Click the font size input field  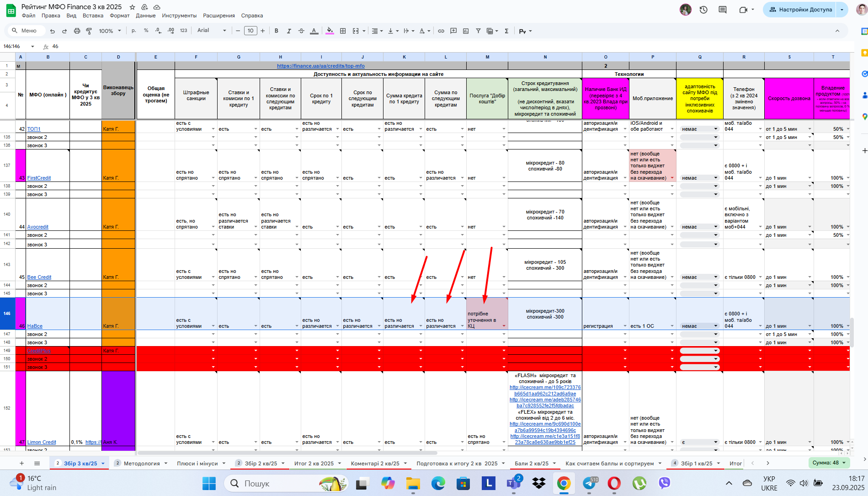(x=250, y=31)
